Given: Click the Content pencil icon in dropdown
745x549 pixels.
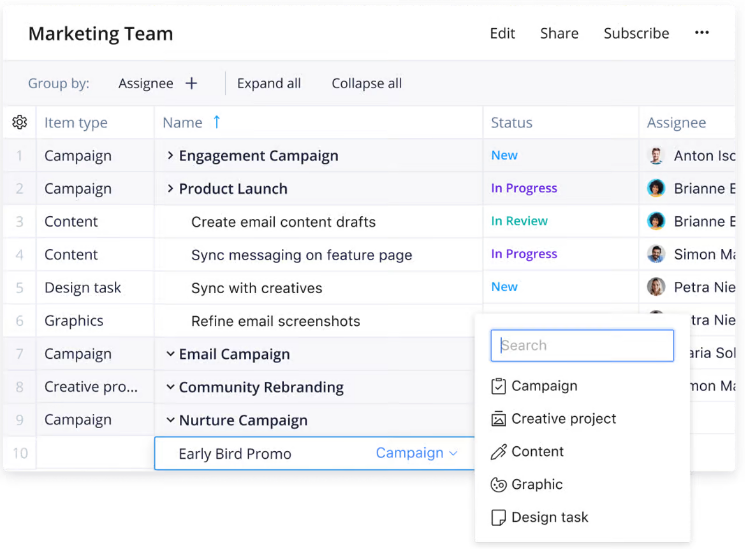Looking at the screenshot, I should (499, 452).
